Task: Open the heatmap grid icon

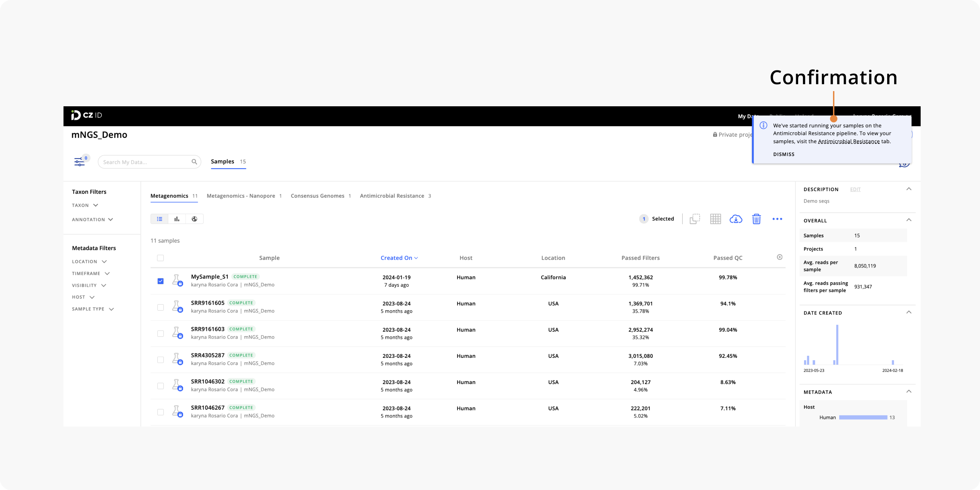Action: click(x=715, y=219)
